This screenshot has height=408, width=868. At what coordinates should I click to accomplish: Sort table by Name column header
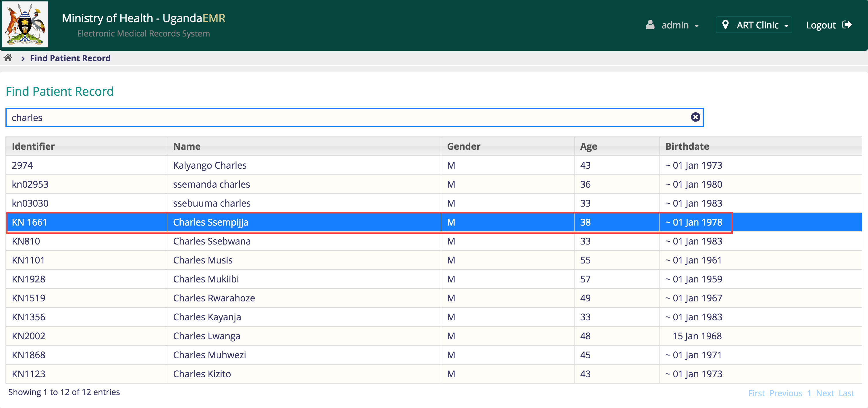click(187, 146)
